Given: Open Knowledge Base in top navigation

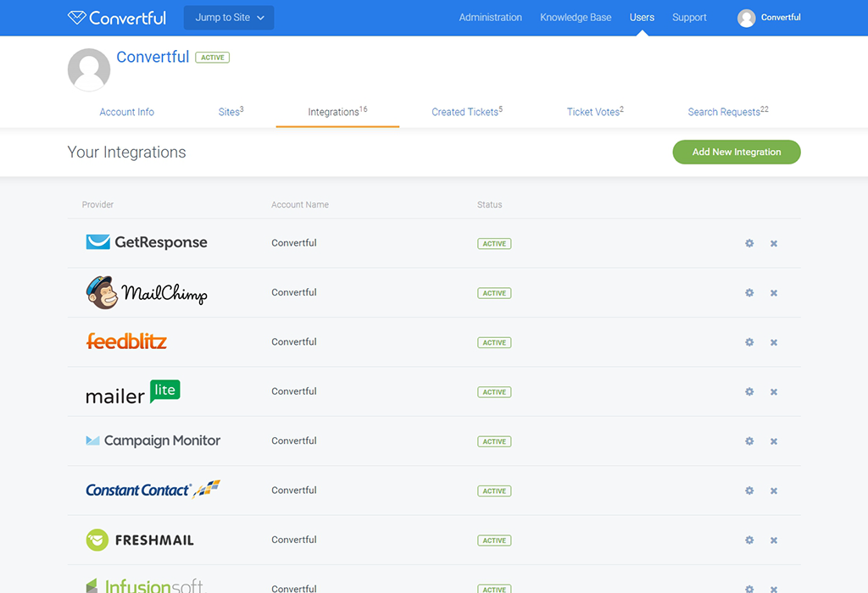Looking at the screenshot, I should pos(576,18).
